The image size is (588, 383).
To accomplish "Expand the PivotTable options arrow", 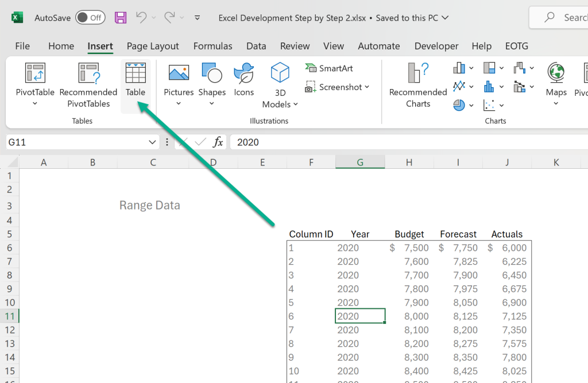I will click(x=35, y=103).
